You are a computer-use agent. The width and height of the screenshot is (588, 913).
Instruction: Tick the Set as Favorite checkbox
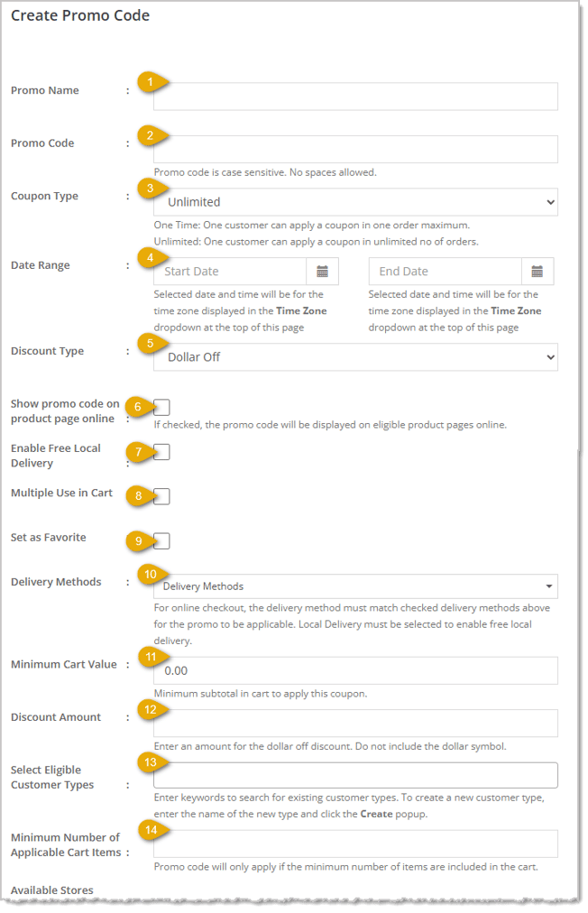[x=161, y=541]
